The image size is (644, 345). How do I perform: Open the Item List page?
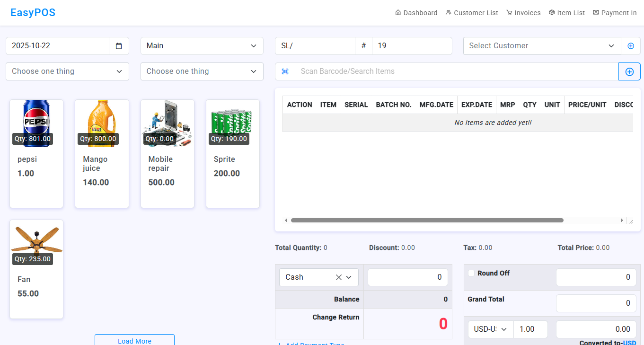coord(567,13)
